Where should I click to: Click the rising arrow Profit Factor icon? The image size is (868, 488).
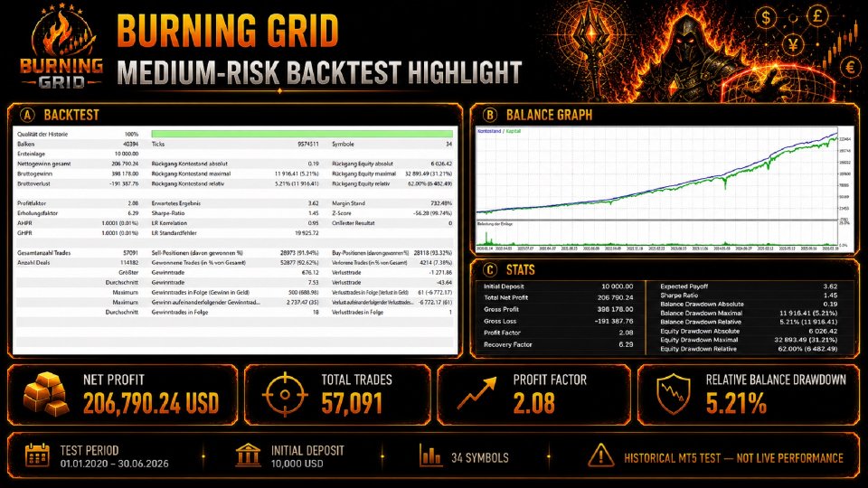(476, 393)
